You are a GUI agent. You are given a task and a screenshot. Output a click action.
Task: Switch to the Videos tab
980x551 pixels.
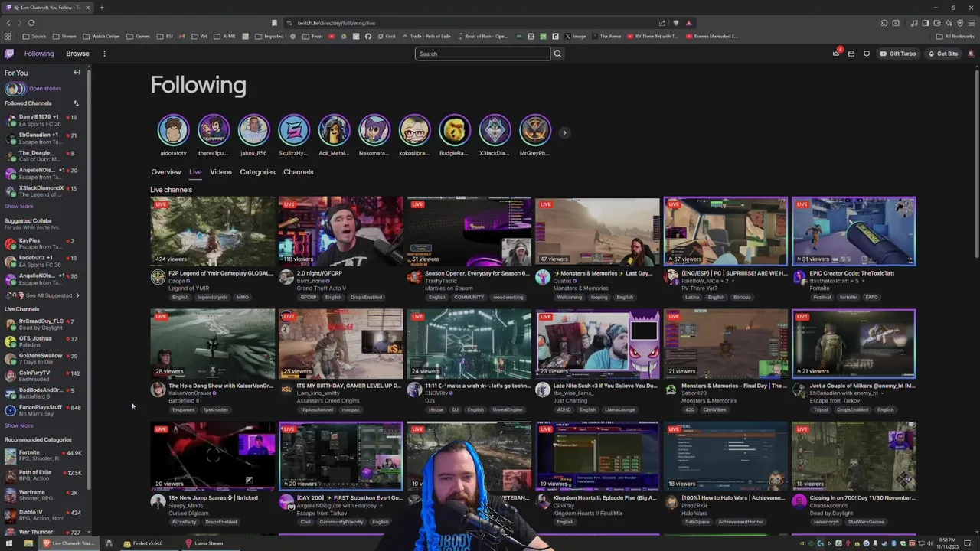[x=220, y=172]
